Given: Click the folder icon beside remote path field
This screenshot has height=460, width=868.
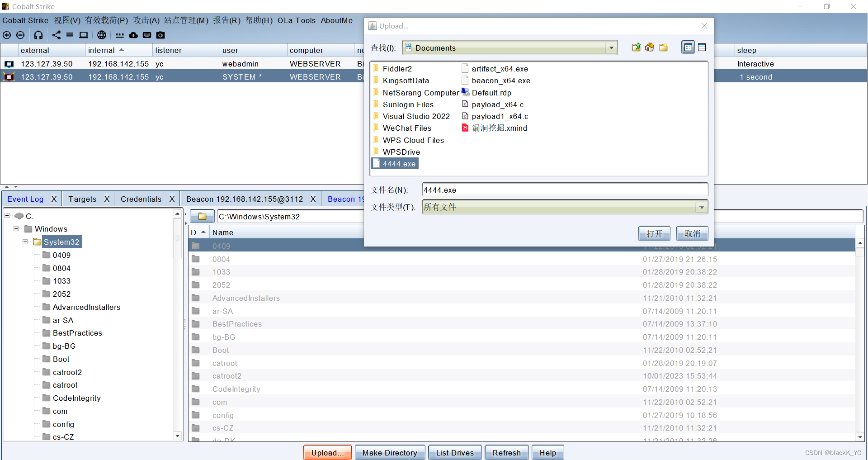Looking at the screenshot, I should pyautogui.click(x=202, y=217).
